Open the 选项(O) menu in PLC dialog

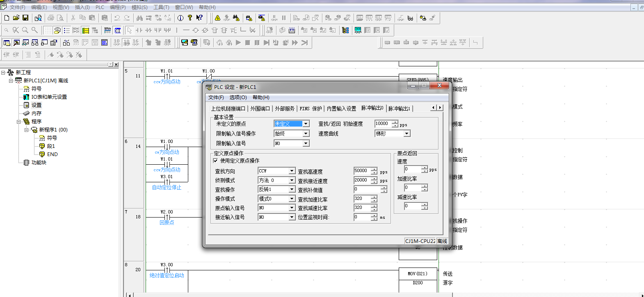click(238, 97)
